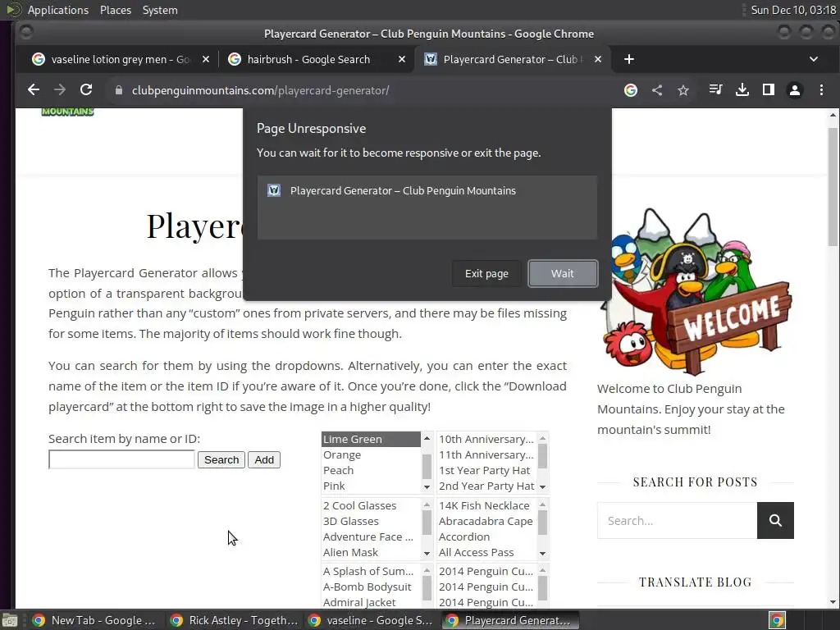Reload the page with the refresh icon
The image size is (840, 630).
pos(86,90)
